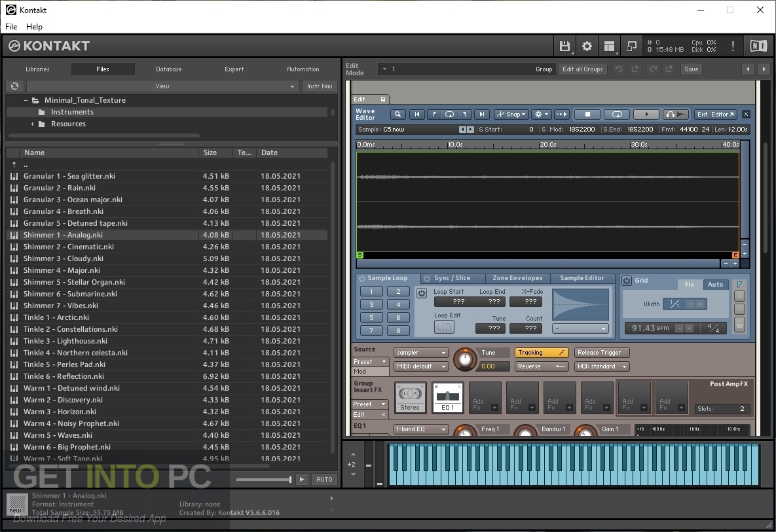Screen dimensions: 776x532
Task: Select previous sample arrow next to C5.ncw
Action: [462, 130]
